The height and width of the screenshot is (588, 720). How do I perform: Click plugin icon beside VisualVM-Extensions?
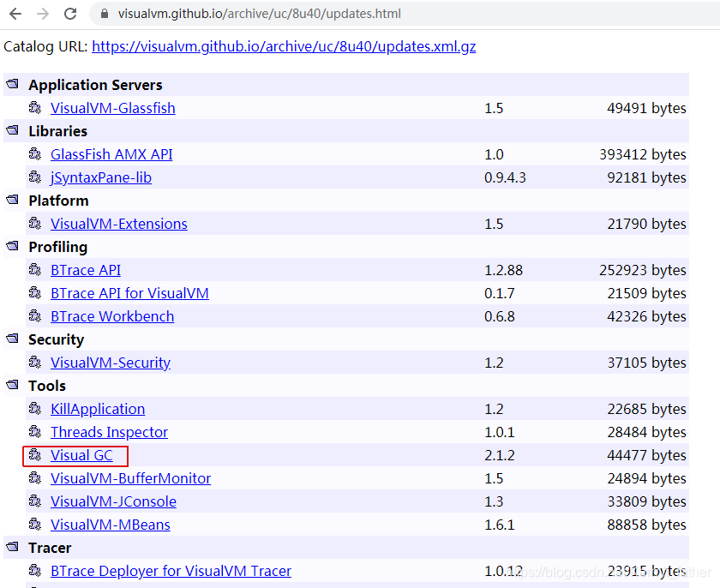click(x=35, y=223)
